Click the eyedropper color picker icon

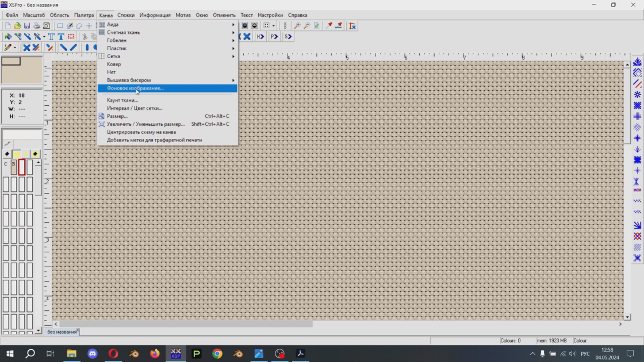(7, 144)
